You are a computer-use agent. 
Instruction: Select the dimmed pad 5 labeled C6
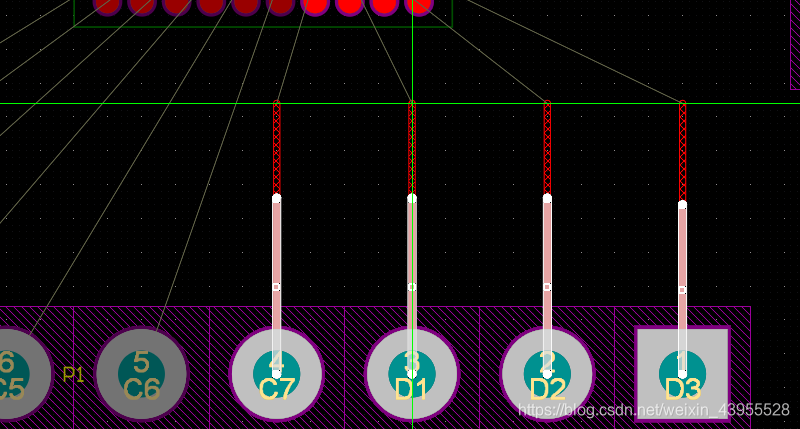[x=141, y=373]
